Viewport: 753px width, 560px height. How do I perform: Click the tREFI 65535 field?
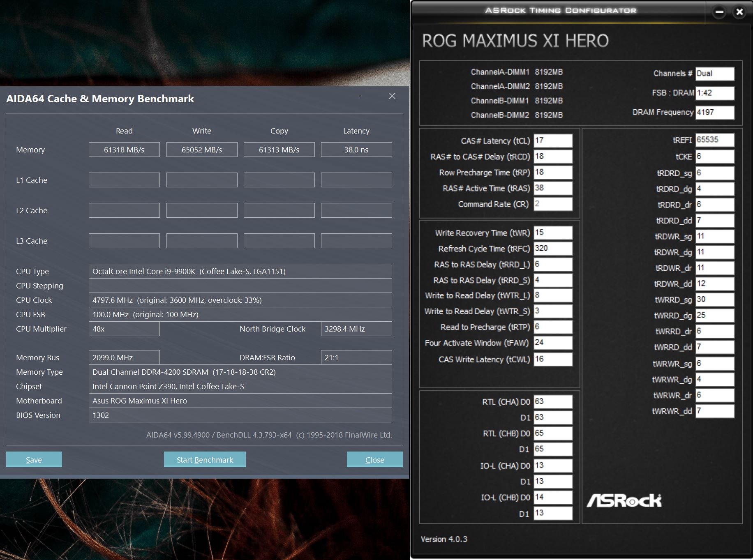715,140
